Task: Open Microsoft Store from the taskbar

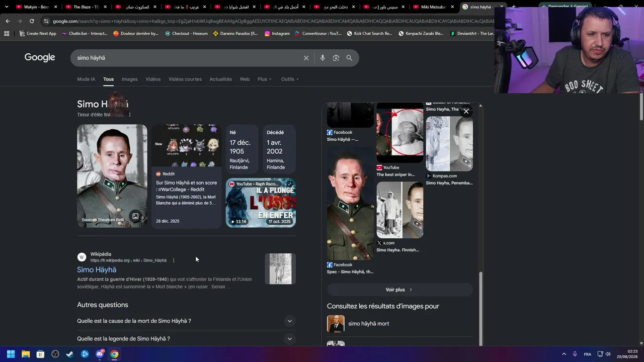Action: click(40, 354)
